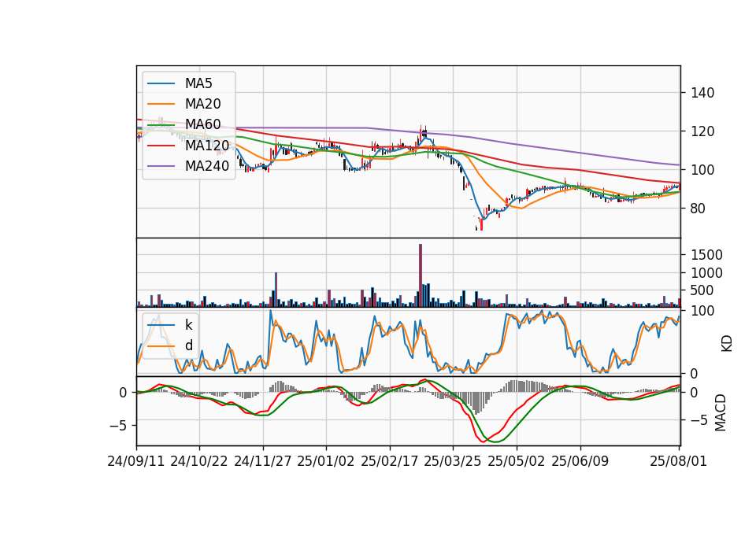Click the 25/03/25 date label

(453, 461)
